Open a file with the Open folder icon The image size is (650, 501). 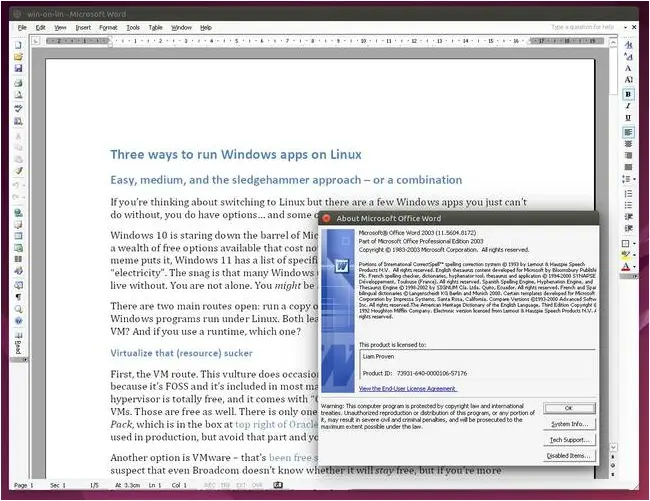[18, 56]
